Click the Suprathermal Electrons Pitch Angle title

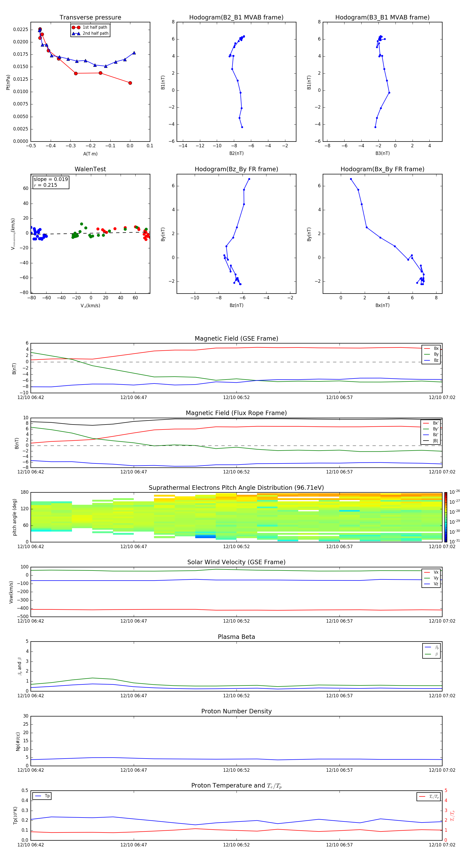pyautogui.click(x=236, y=488)
